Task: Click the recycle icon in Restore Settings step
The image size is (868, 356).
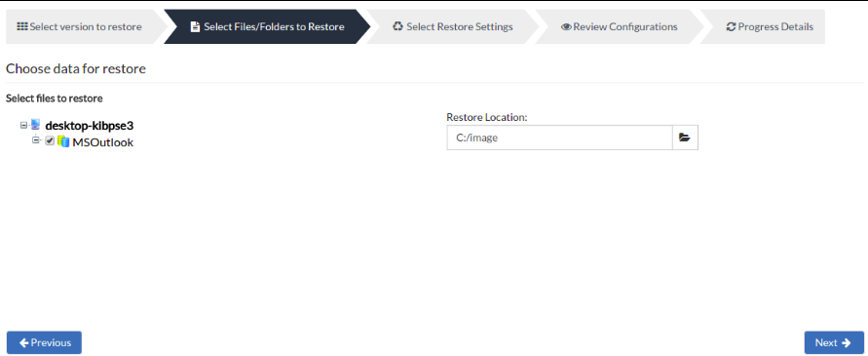Action: [397, 26]
